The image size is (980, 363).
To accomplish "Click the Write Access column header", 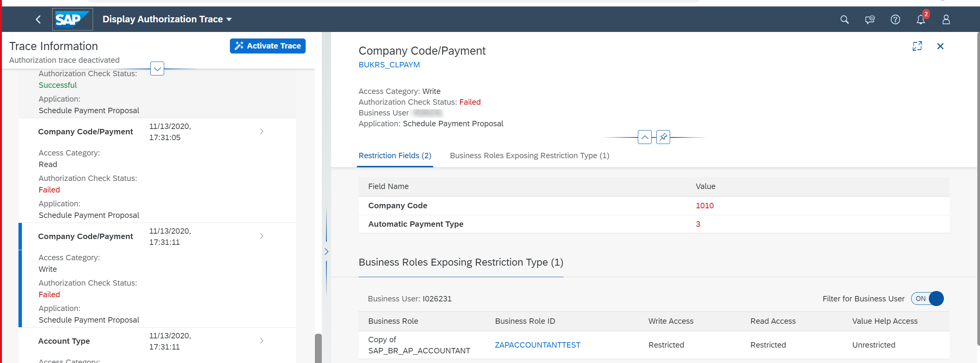I will 671,321.
